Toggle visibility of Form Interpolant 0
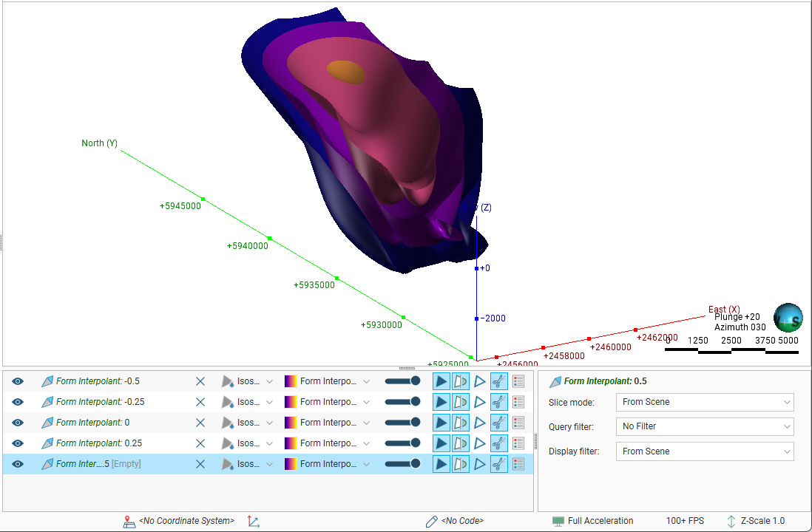Screen dimensions: 812x532 click(x=18, y=423)
